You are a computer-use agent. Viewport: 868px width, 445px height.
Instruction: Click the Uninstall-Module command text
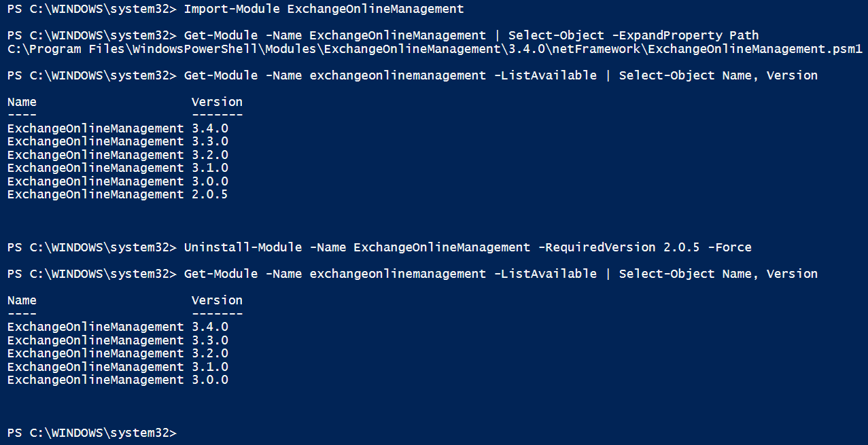243,247
